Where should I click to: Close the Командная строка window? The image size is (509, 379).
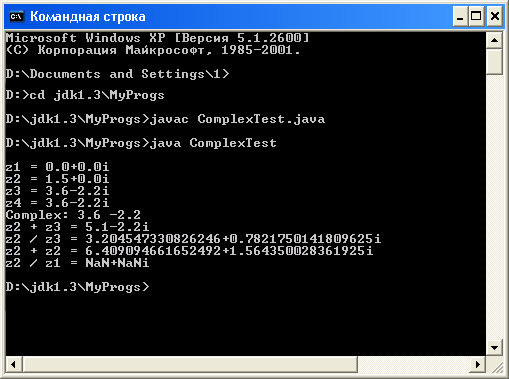[x=495, y=16]
